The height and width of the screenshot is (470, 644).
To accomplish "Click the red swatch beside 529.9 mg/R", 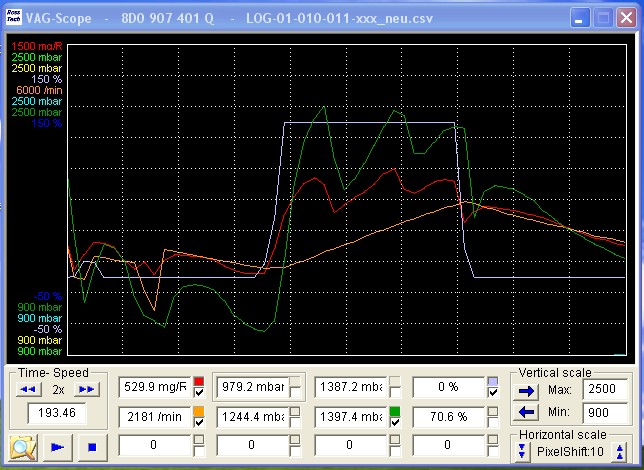I will tap(199, 382).
